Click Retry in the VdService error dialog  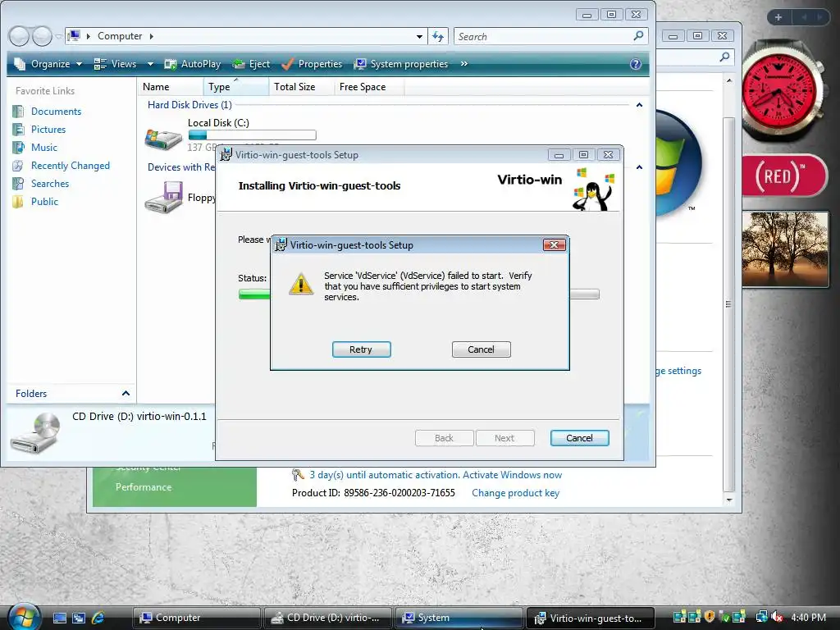[361, 349]
